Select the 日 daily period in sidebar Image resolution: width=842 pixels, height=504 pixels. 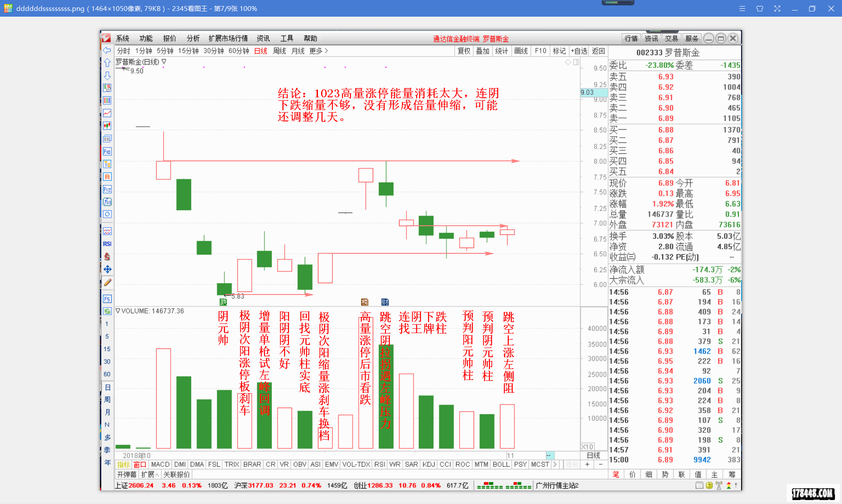click(107, 387)
